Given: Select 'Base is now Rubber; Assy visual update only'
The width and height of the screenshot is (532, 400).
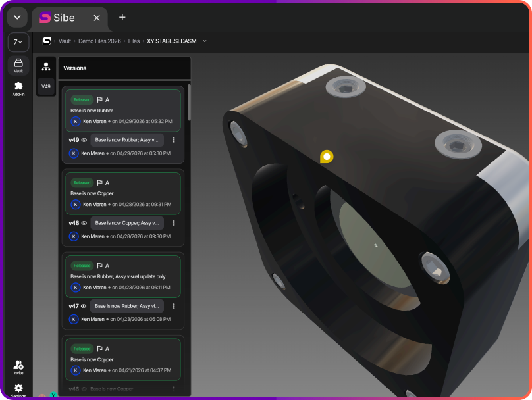Looking at the screenshot, I should pos(118,276).
